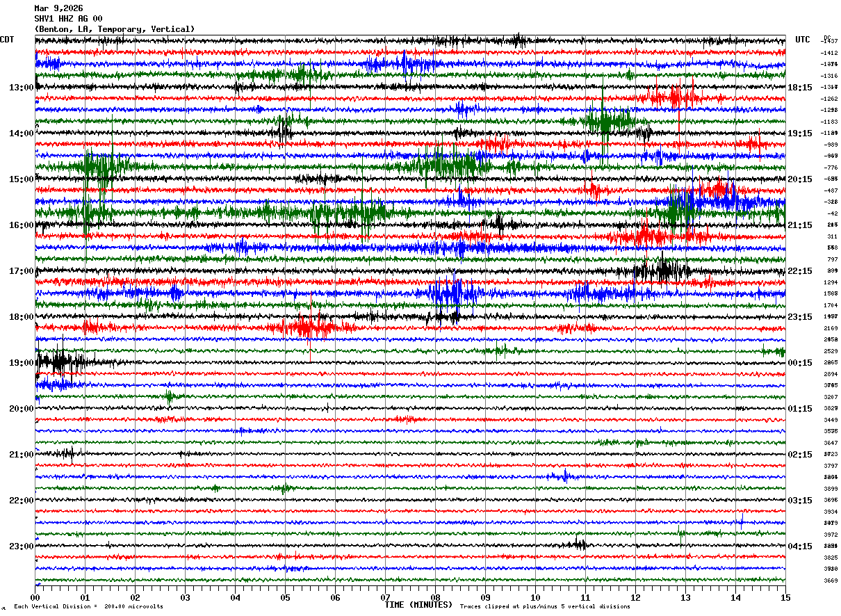Click the 00:15 UTC time label
This screenshot has width=841, height=616.
point(800,363)
